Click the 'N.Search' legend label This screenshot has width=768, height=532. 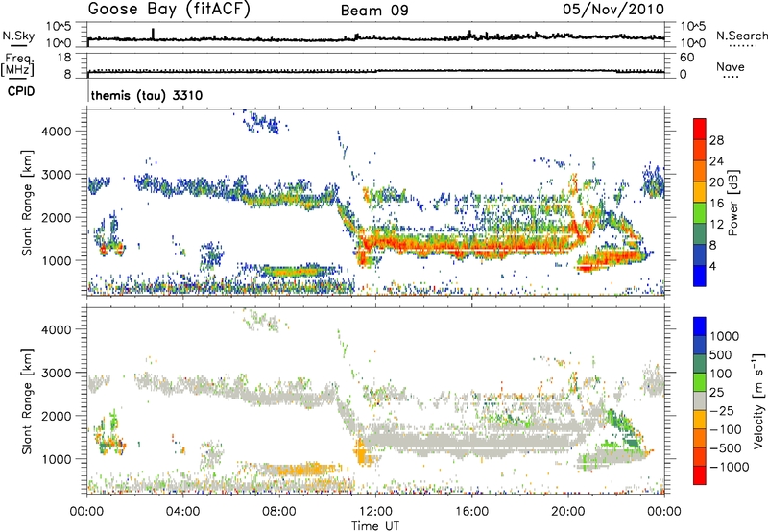coord(741,36)
